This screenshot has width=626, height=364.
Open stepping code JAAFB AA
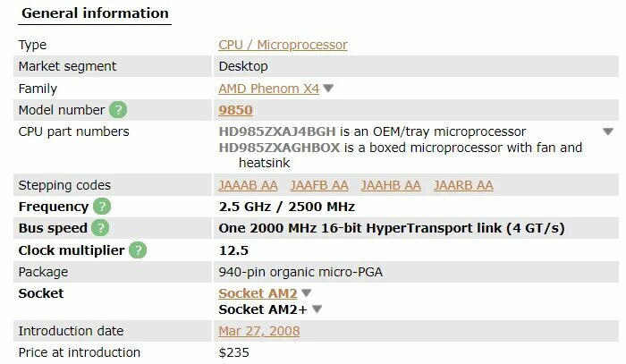pos(319,185)
